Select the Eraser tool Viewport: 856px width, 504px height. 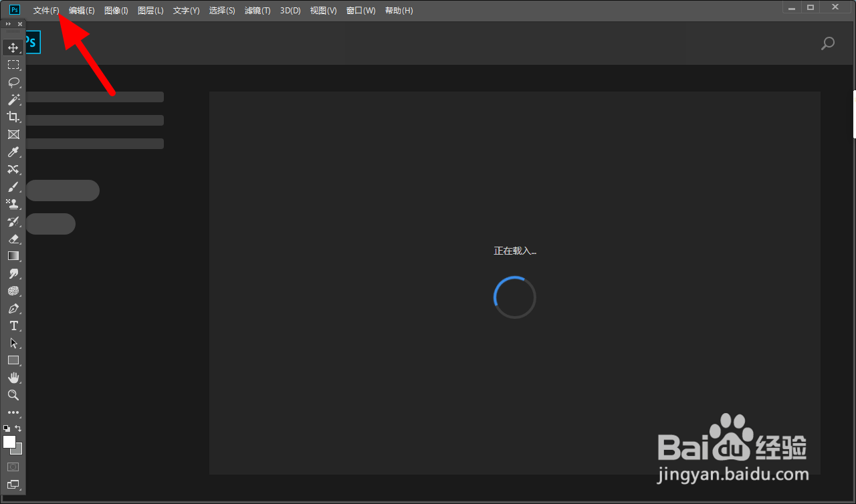[13, 239]
